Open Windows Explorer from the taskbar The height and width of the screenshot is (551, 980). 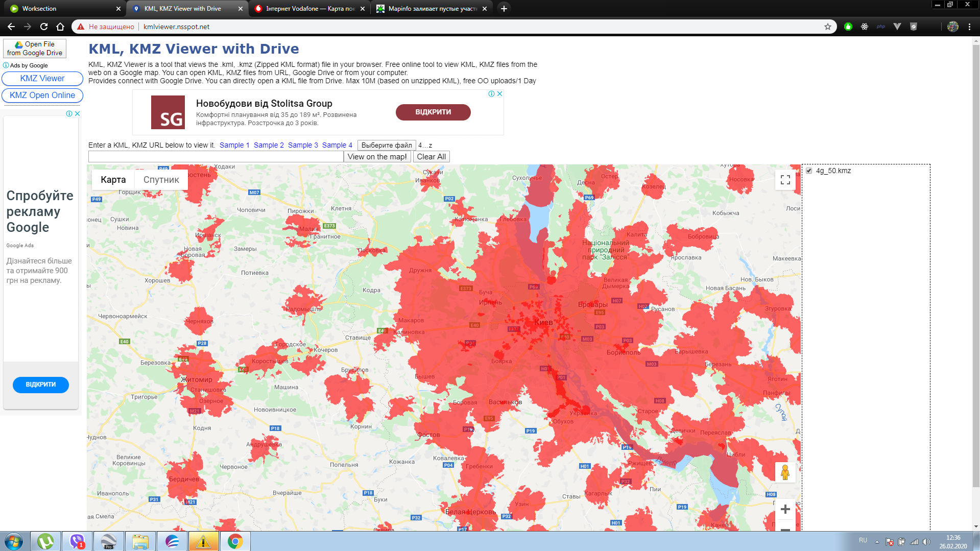140,541
